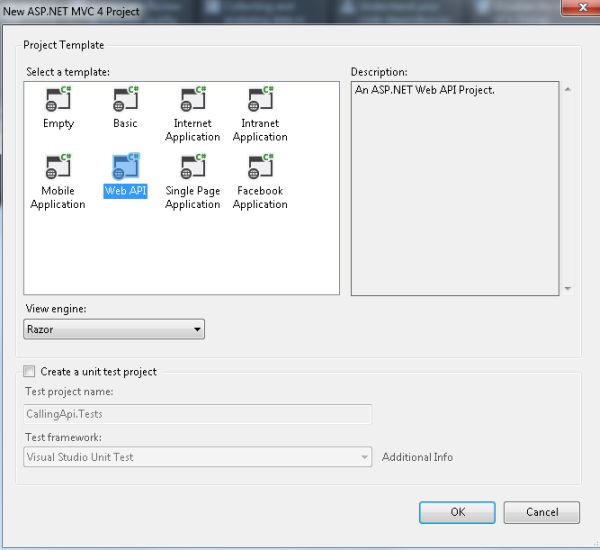This screenshot has height=550, width=600.
Task: Pick the Mobile Application template icon
Action: point(58,166)
